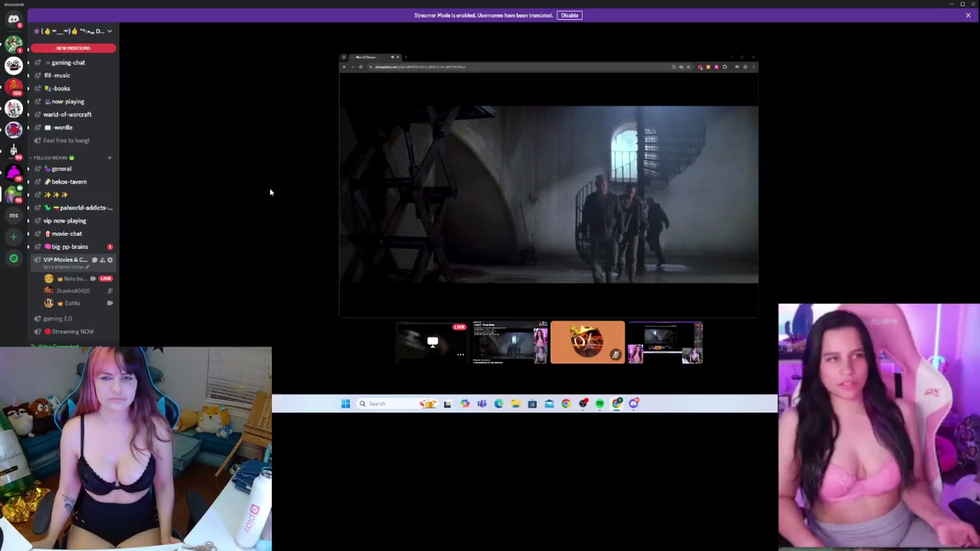
Task: Expand the bekos-tavern channel arrow
Action: click(x=29, y=182)
